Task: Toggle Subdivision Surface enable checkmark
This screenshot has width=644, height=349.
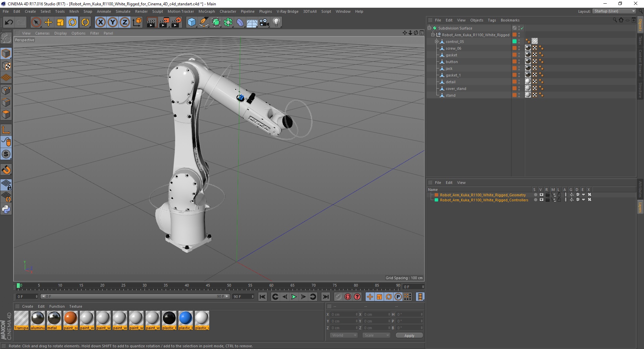Action: (522, 28)
